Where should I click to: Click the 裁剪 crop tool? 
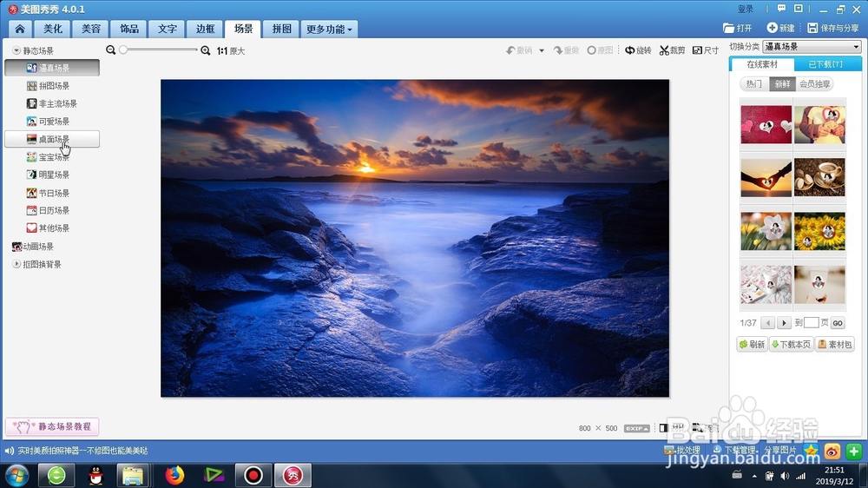point(672,50)
